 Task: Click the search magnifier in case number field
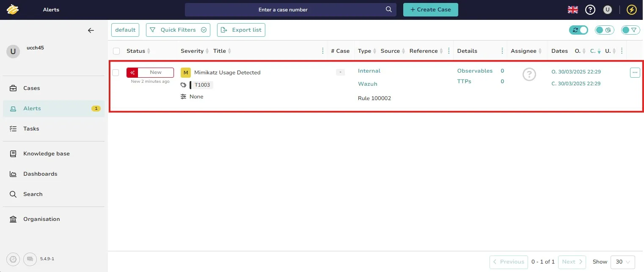(389, 9)
